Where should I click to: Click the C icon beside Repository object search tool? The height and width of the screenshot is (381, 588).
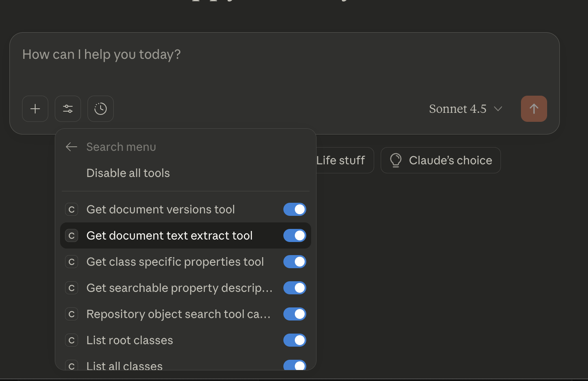[x=71, y=314]
